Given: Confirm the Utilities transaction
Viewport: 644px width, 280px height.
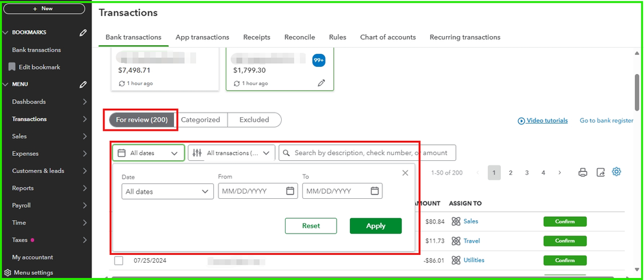Looking at the screenshot, I should pyautogui.click(x=565, y=260).
